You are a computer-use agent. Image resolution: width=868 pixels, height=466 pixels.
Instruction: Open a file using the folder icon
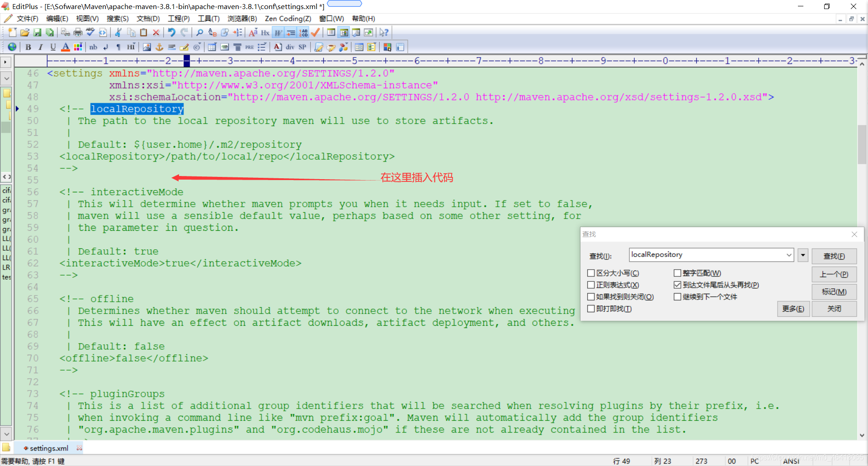tap(25, 33)
